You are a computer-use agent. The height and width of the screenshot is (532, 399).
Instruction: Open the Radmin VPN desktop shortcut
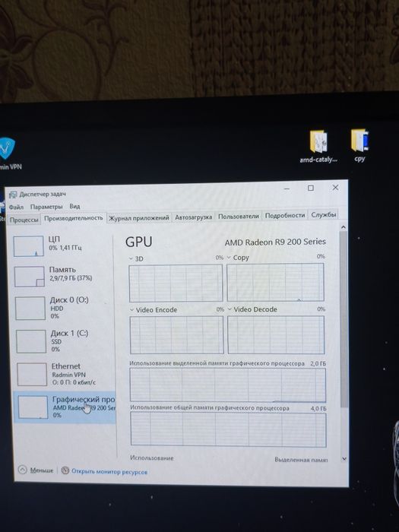click(8, 153)
